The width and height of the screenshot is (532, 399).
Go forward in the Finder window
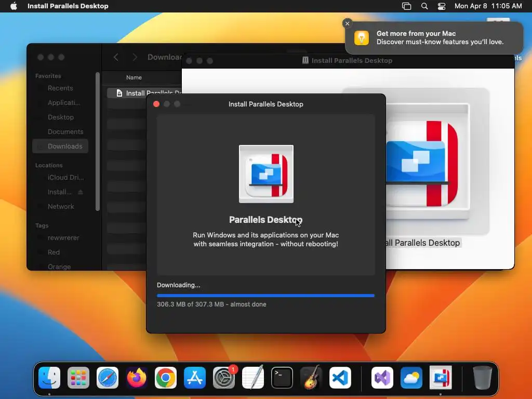point(135,57)
